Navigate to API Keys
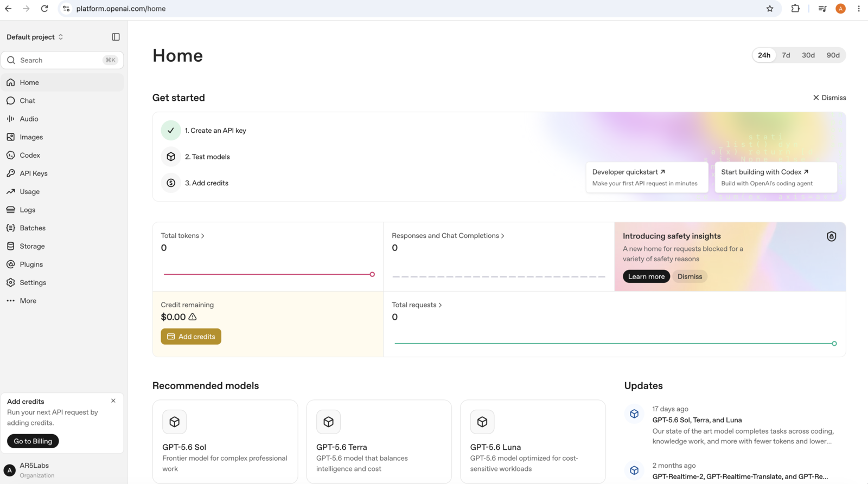Screen dimensions: 868x484 (62, 173)
